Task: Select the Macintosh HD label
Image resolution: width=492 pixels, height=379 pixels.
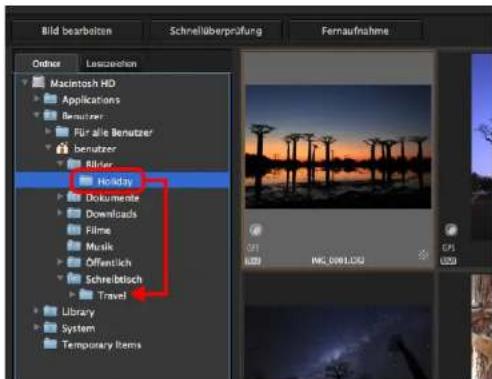Action: click(83, 83)
